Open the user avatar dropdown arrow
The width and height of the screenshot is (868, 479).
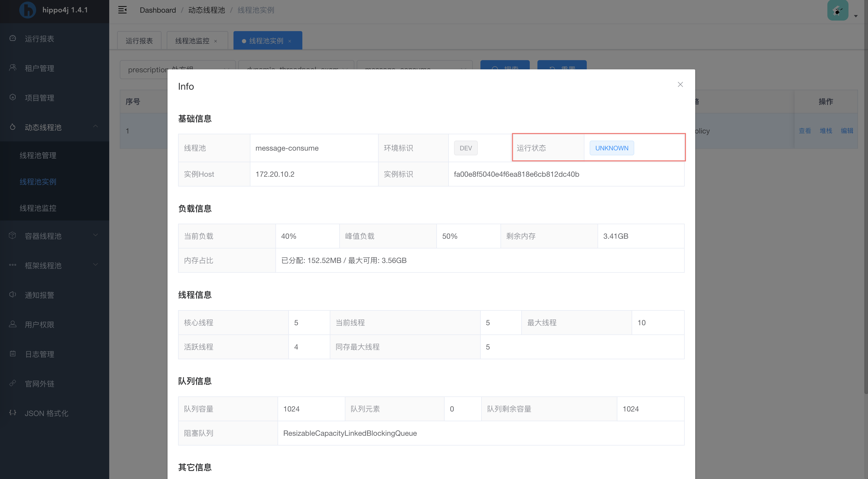(856, 16)
